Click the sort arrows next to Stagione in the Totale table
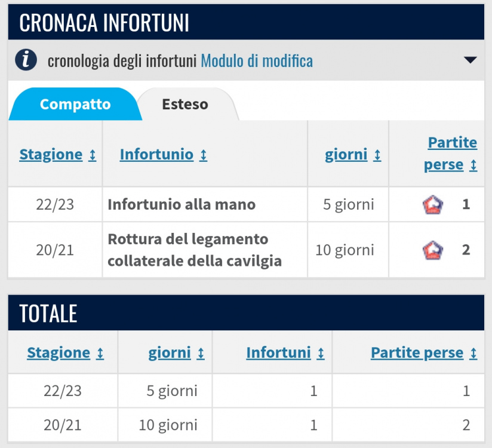This screenshot has width=492, height=448. click(x=100, y=354)
